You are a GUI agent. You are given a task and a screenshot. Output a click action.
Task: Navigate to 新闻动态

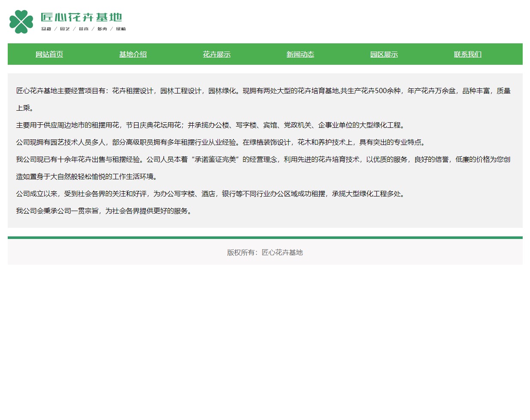click(300, 54)
